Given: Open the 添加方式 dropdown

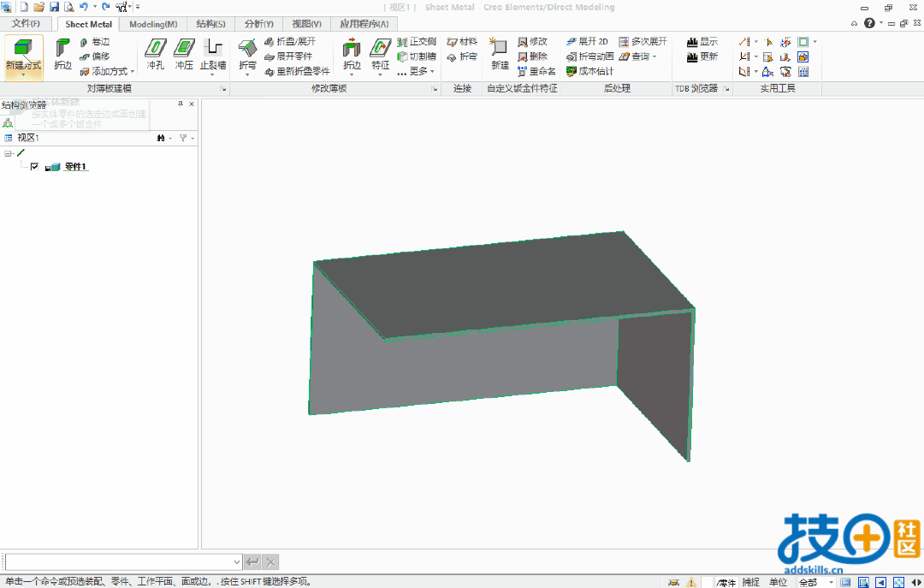Looking at the screenshot, I should pos(108,71).
